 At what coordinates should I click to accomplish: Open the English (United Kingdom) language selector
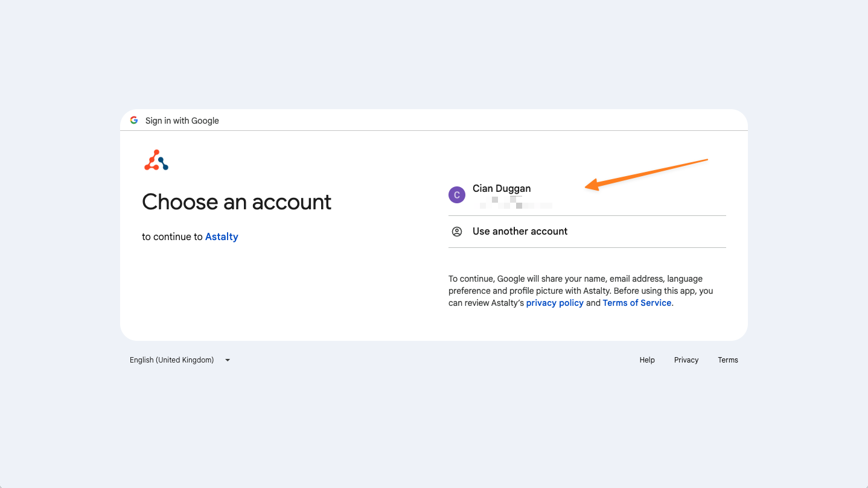tap(172, 360)
